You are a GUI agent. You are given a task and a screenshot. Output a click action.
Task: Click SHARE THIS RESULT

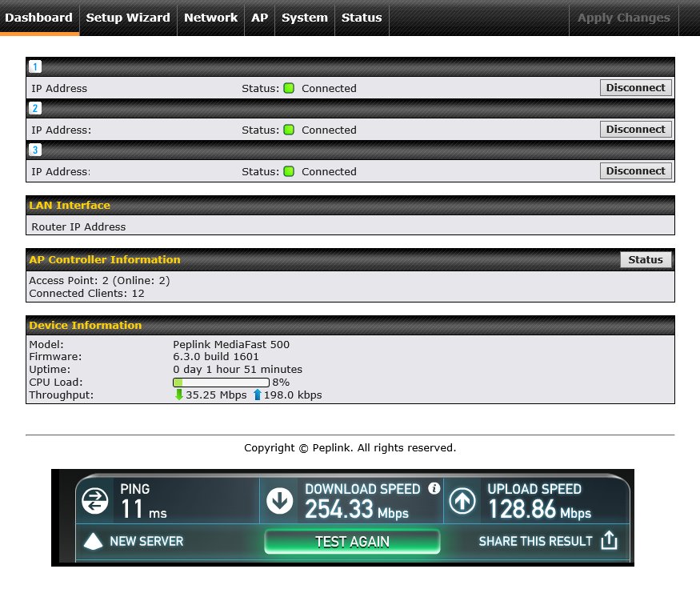[535, 541]
